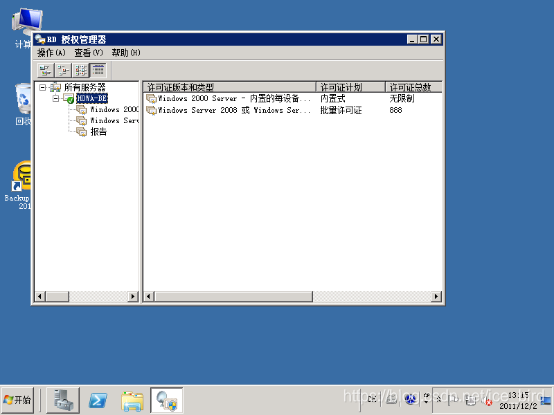Viewport: 554px width, 415px height.
Task: Click the license icon beside 报告
Action: coord(82,132)
